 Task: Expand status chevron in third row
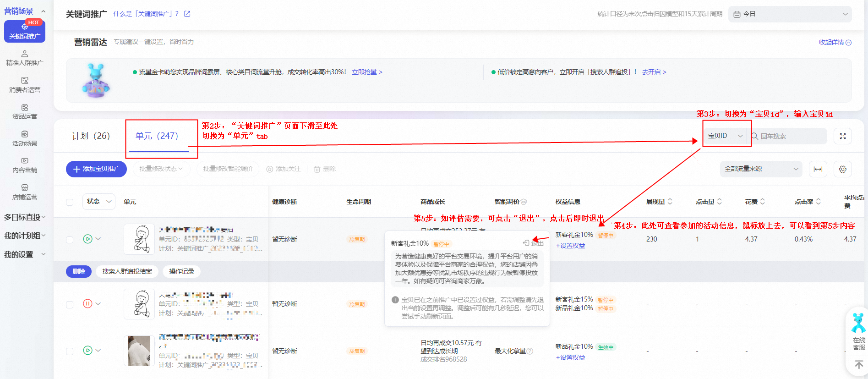pos(98,351)
